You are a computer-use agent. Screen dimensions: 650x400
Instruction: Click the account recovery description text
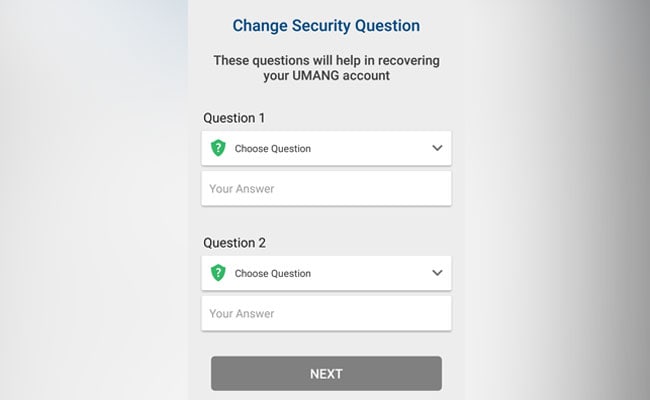pyautogui.click(x=326, y=68)
